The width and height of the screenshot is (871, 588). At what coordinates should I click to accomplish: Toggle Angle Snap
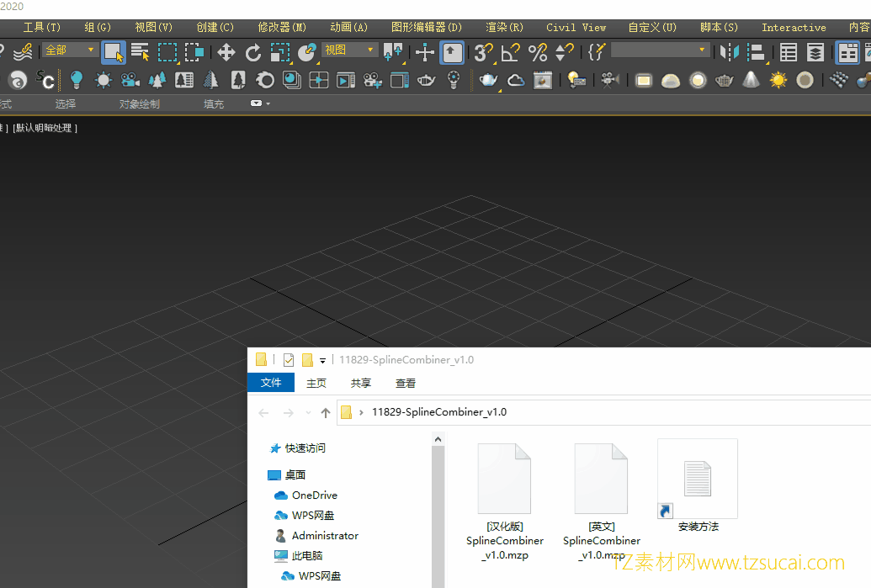(x=510, y=52)
